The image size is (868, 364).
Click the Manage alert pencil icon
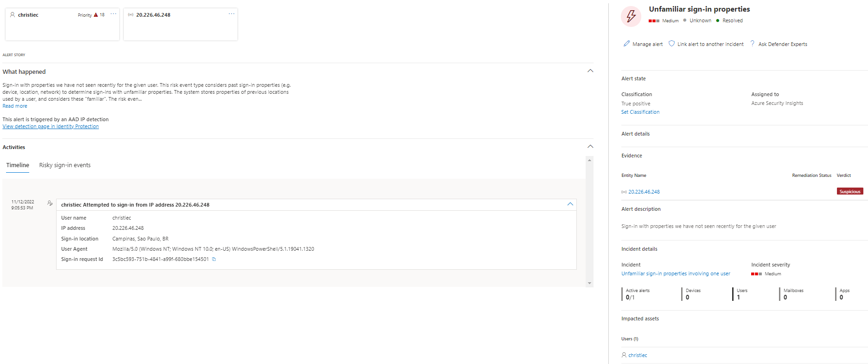pyautogui.click(x=626, y=44)
